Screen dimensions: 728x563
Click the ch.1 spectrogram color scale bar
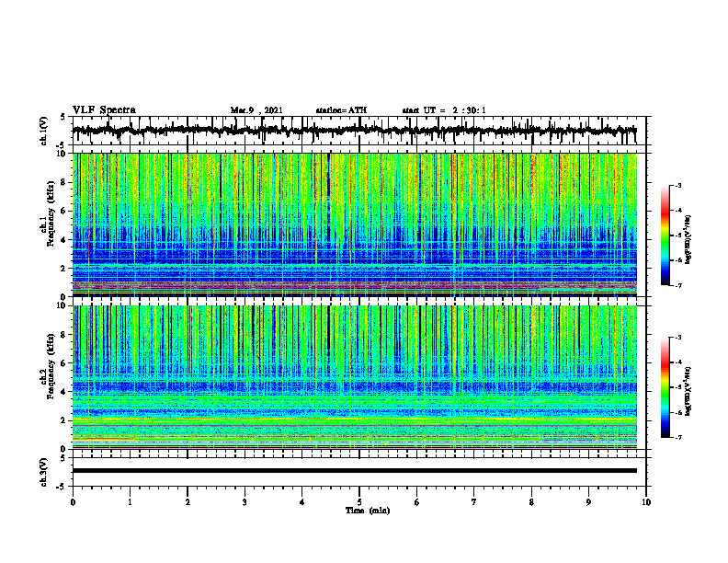click(665, 236)
